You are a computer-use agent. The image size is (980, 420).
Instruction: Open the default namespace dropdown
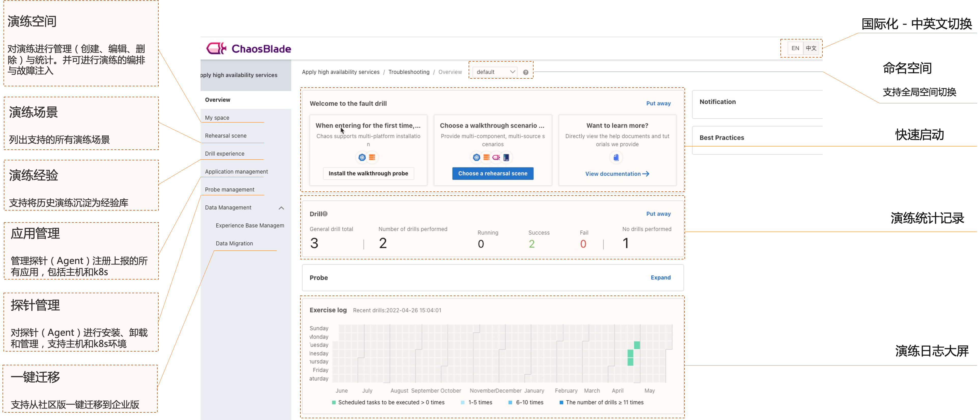pos(495,72)
